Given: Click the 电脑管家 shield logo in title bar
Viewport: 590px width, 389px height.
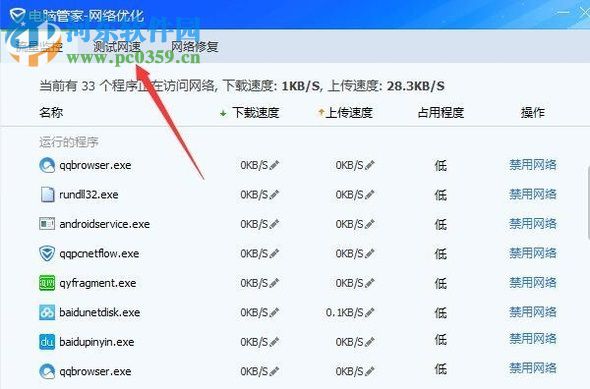Looking at the screenshot, I should tap(17, 16).
